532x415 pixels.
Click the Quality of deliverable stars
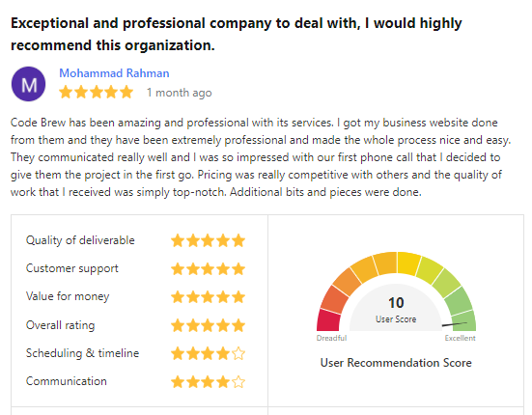208,240
